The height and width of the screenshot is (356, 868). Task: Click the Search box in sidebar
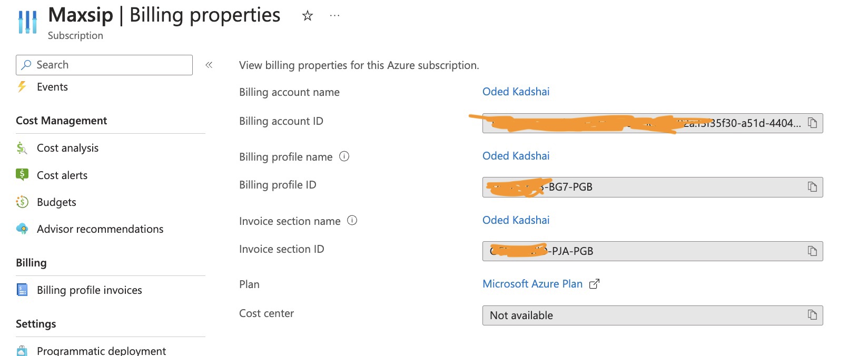point(104,65)
